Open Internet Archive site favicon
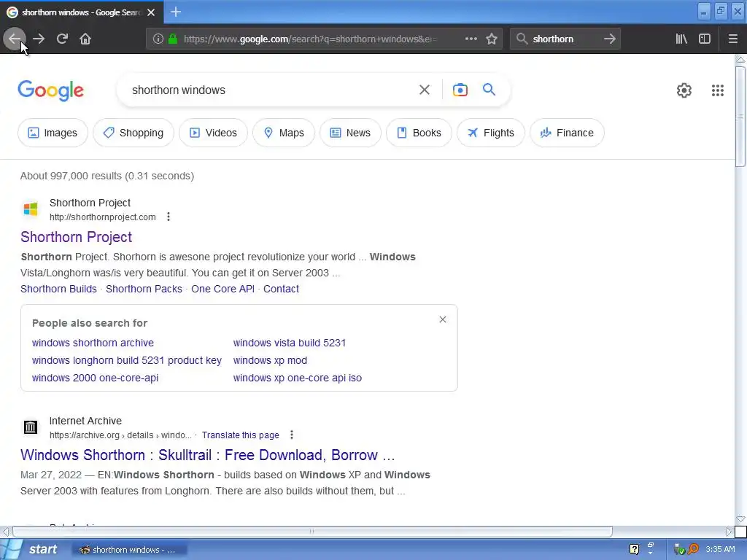Image resolution: width=747 pixels, height=560 pixels. click(31, 427)
